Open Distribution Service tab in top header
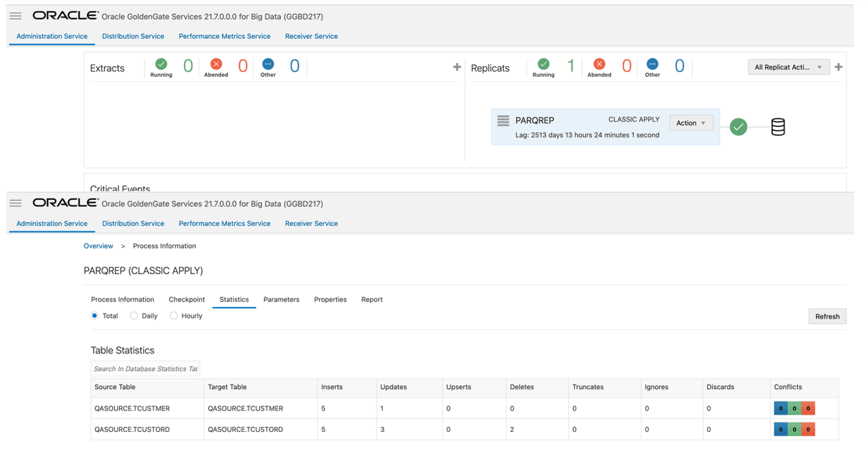Viewport: 868px width, 462px height. click(x=133, y=36)
